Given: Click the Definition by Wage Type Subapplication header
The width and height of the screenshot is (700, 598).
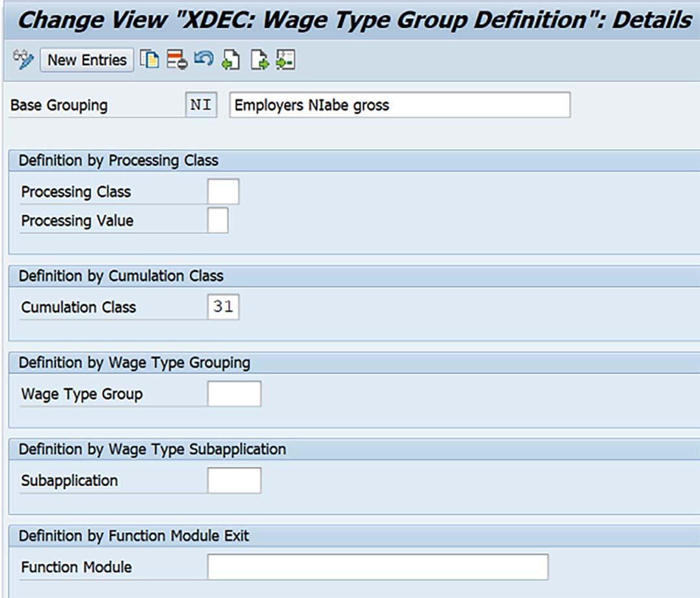Looking at the screenshot, I should 152,449.
